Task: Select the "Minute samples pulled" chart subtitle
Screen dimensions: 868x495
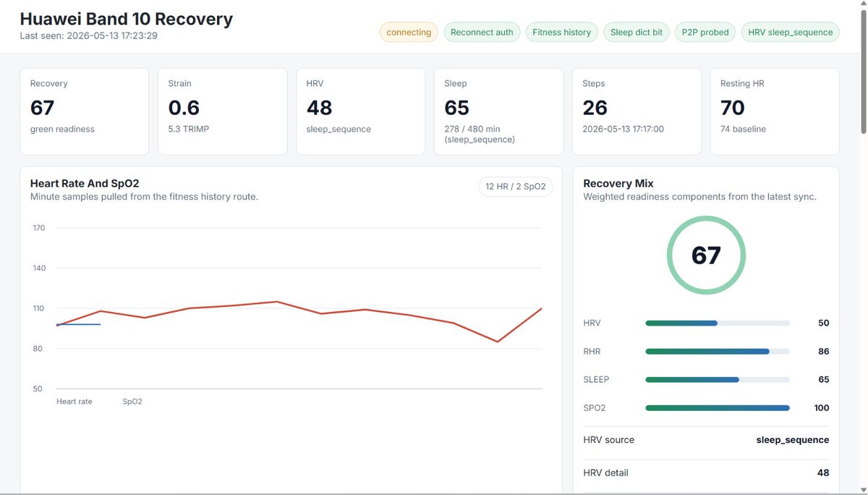Action: [x=144, y=197]
